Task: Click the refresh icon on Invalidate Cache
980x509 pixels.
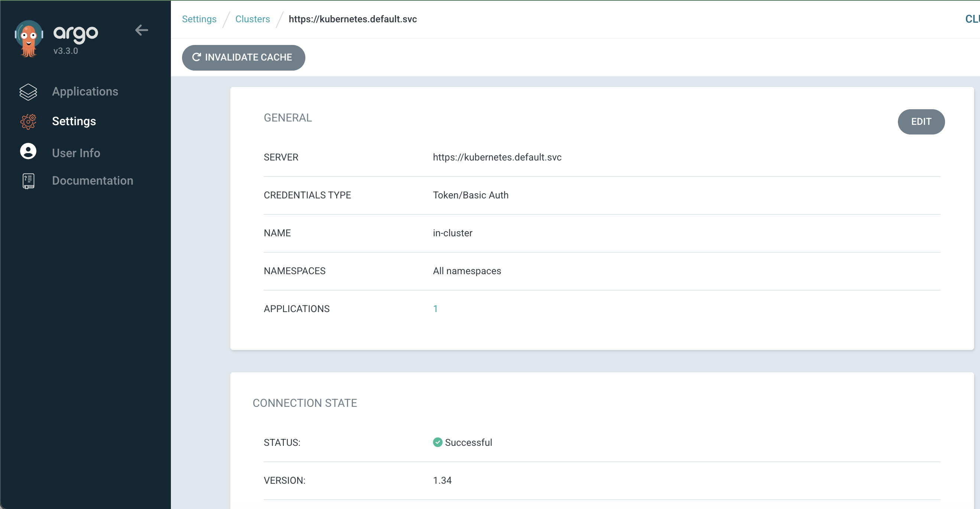Action: 196,57
